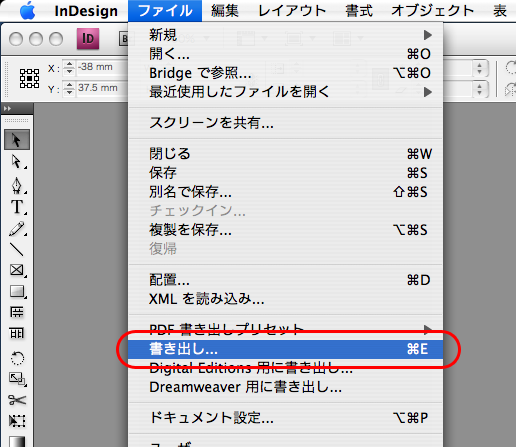This screenshot has height=447, width=516.
Task: Select the Scale tool
Action: click(17, 379)
